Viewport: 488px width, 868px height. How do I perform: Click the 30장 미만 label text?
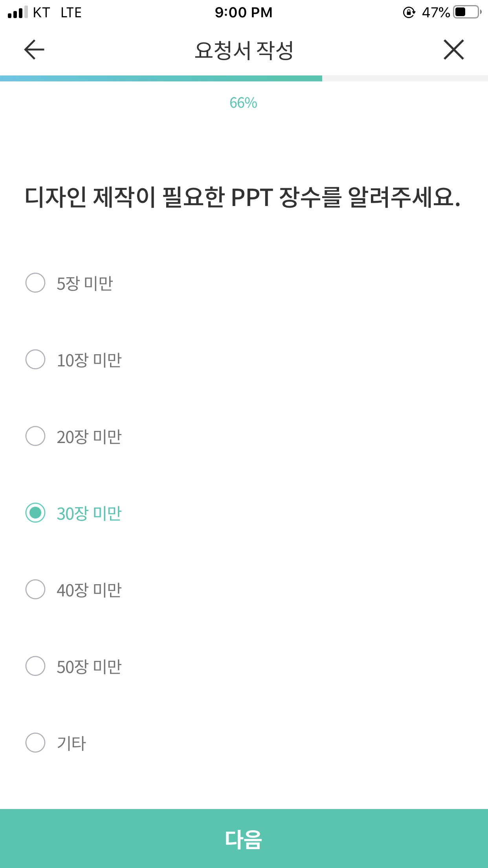(89, 513)
